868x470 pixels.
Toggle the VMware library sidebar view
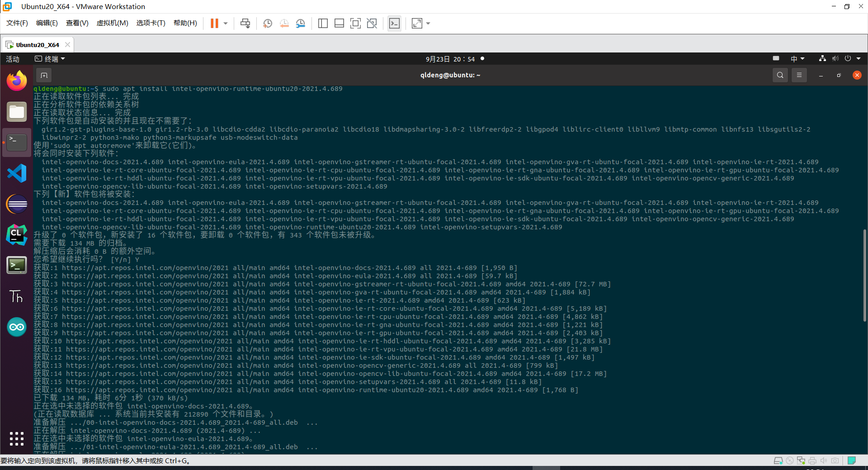[323, 23]
